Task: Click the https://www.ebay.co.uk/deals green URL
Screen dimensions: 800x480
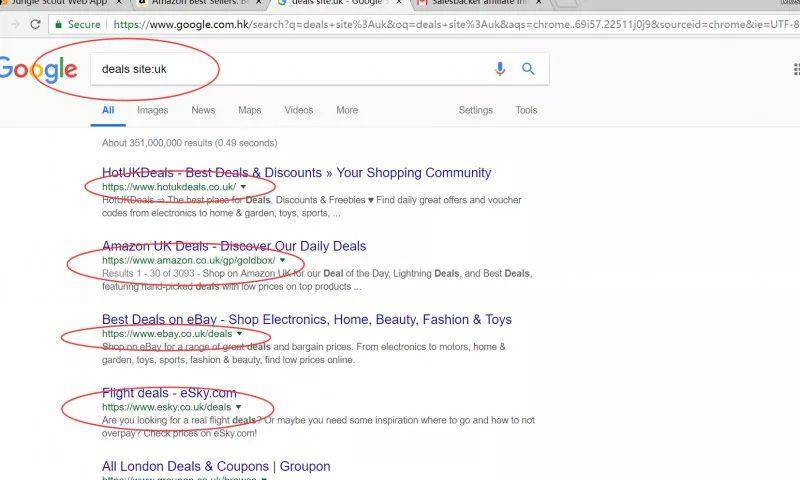Action: pos(167,334)
